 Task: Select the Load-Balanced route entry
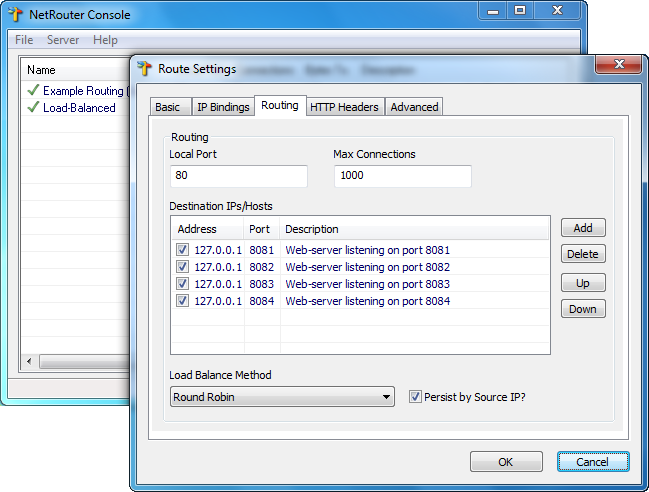77,107
